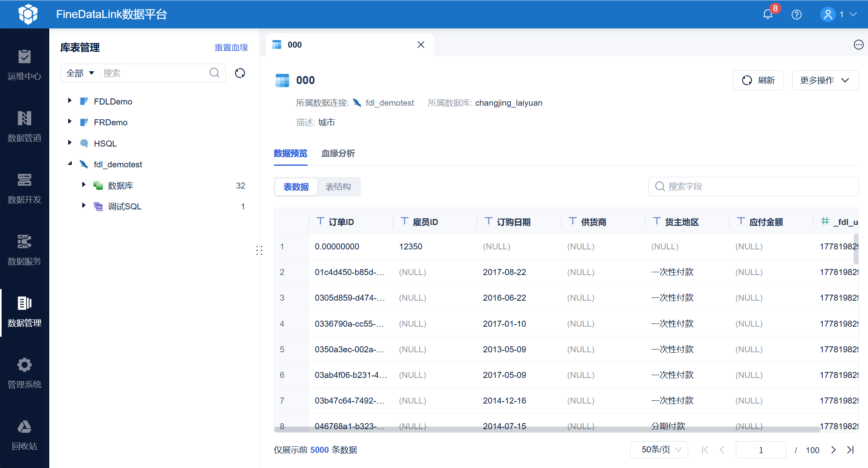868x468 pixels.
Task: Select the 000 document tab
Action: click(x=349, y=44)
